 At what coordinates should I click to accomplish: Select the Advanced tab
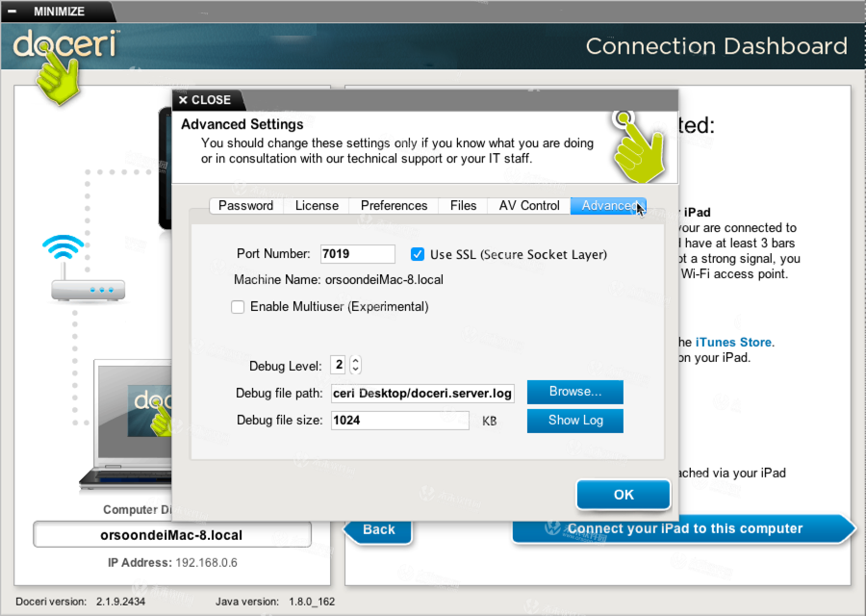pyautogui.click(x=608, y=206)
